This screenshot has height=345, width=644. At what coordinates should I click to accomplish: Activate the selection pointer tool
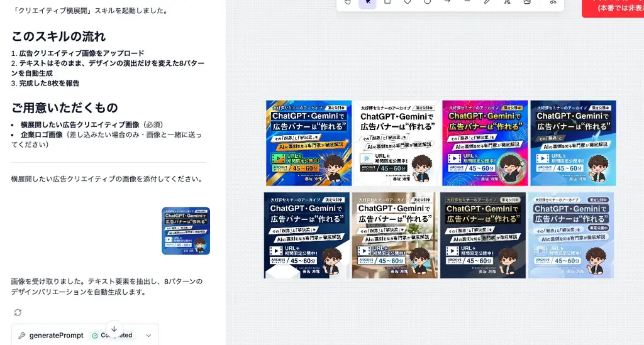tap(367, 2)
